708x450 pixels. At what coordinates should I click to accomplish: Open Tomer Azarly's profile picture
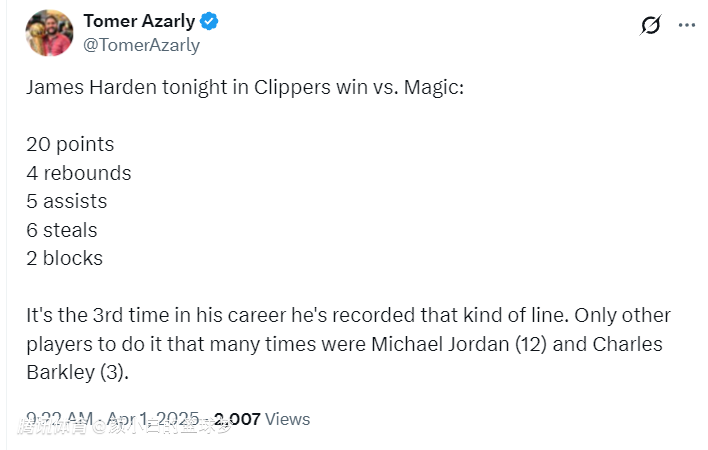48,33
